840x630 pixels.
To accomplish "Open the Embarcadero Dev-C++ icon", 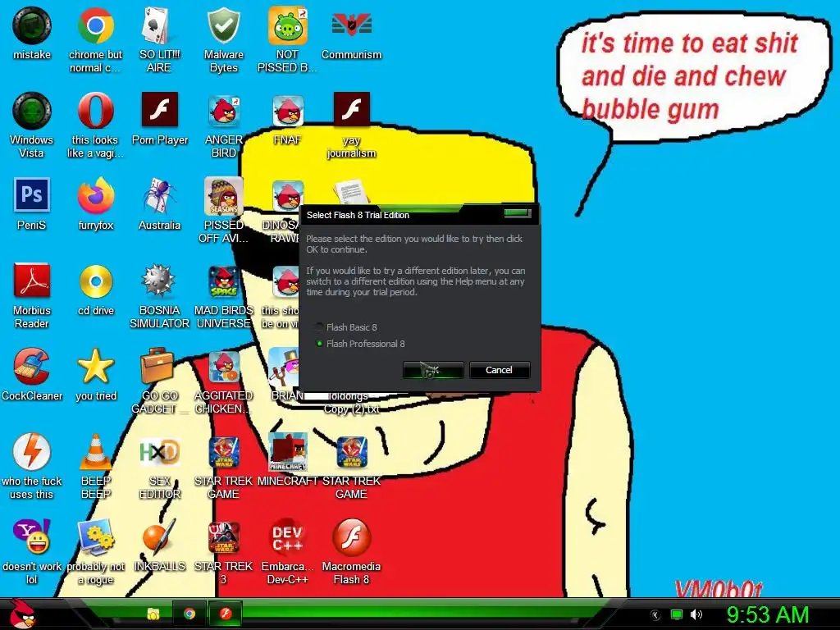I will point(288,536).
